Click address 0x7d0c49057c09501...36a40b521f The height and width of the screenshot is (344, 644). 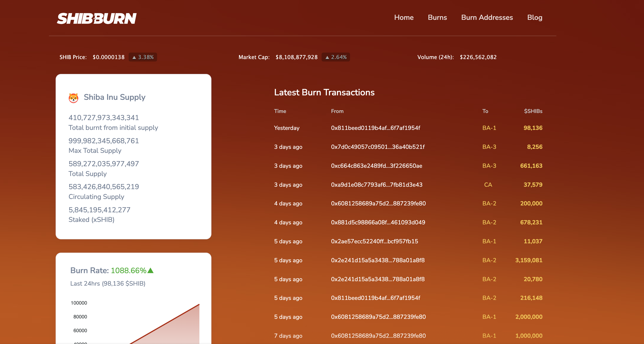(x=377, y=147)
